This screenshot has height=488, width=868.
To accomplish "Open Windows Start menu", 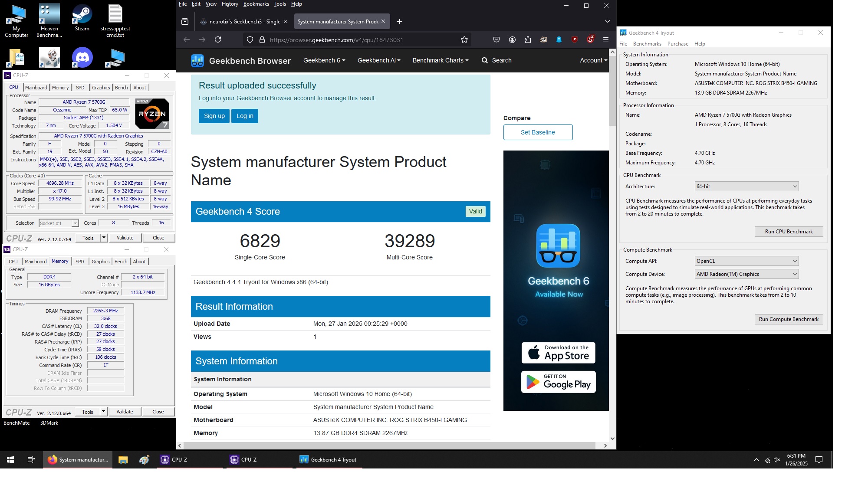I will 10,460.
